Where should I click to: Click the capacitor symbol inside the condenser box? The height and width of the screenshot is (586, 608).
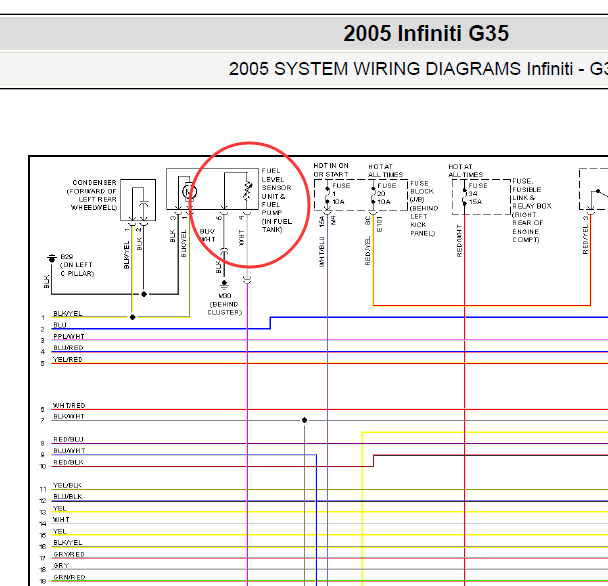pyautogui.click(x=143, y=204)
